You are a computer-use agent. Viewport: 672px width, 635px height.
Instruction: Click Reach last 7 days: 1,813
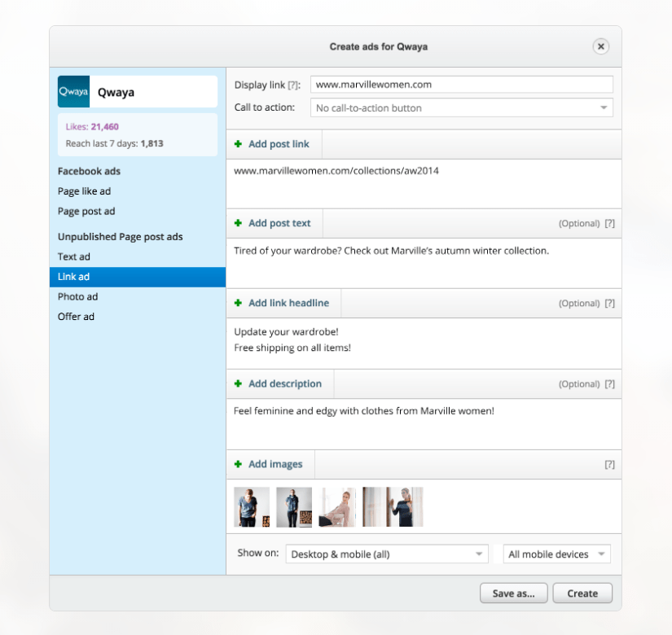(114, 143)
